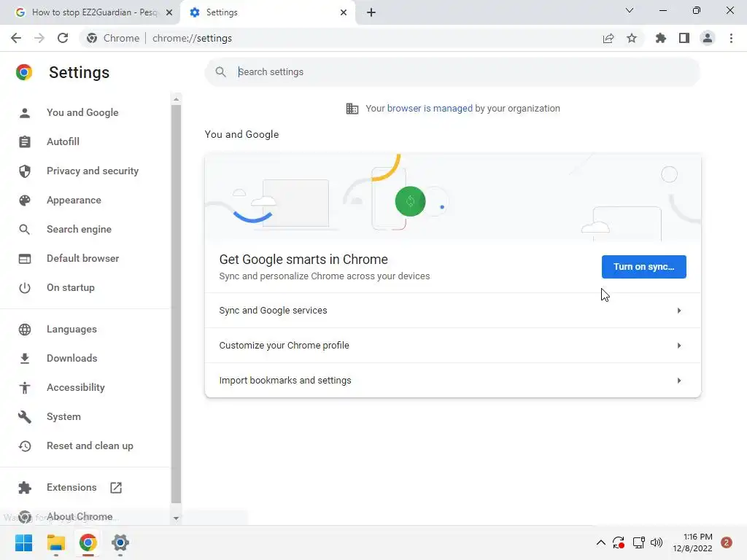The width and height of the screenshot is (747, 560).
Task: Toggle the side panel icon
Action: pyautogui.click(x=684, y=38)
